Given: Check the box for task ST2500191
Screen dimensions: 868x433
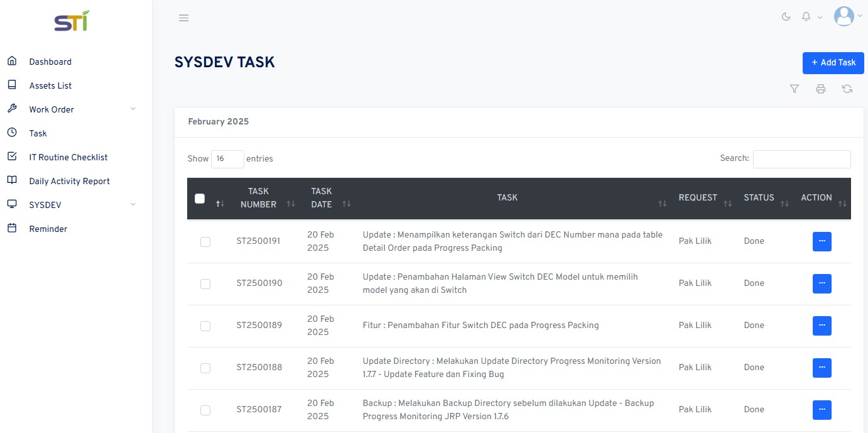Looking at the screenshot, I should coord(205,242).
